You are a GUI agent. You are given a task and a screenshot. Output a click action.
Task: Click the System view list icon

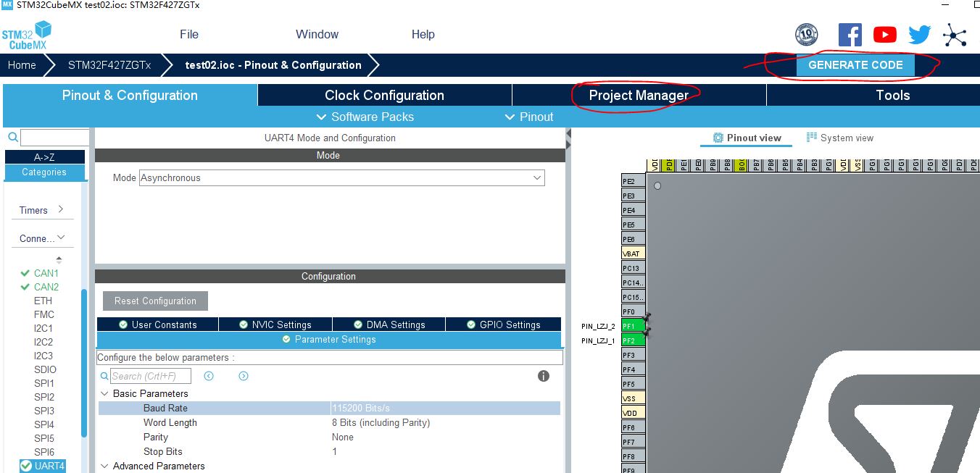[x=812, y=138]
